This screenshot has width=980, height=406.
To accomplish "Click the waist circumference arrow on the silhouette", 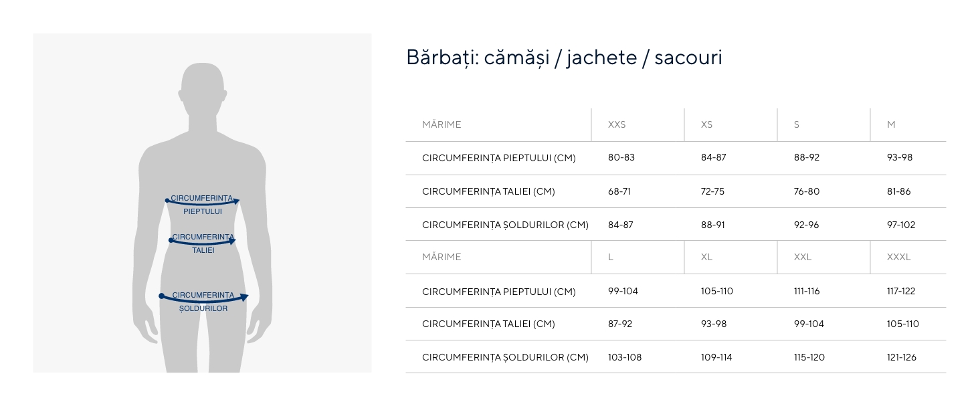I will 203,241.
